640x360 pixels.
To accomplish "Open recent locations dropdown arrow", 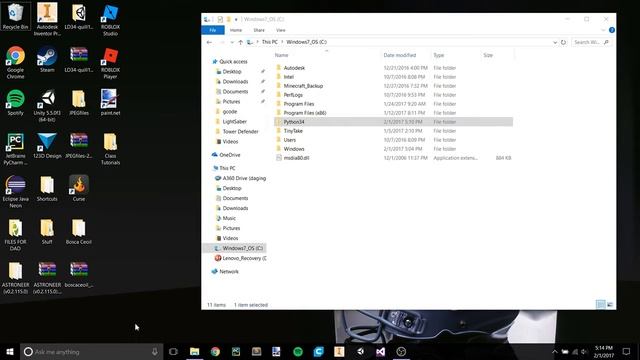I will coord(231,42).
